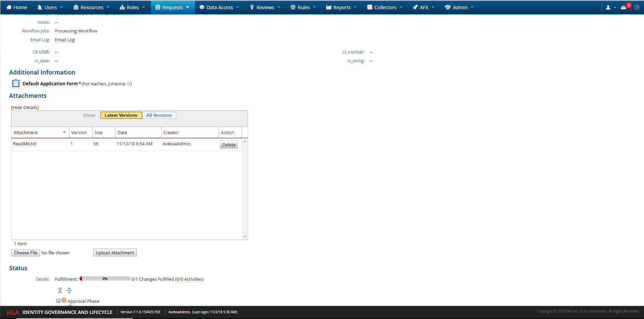Click the orange status icon beside Approval Phase
This screenshot has height=319, width=644.
point(64,300)
